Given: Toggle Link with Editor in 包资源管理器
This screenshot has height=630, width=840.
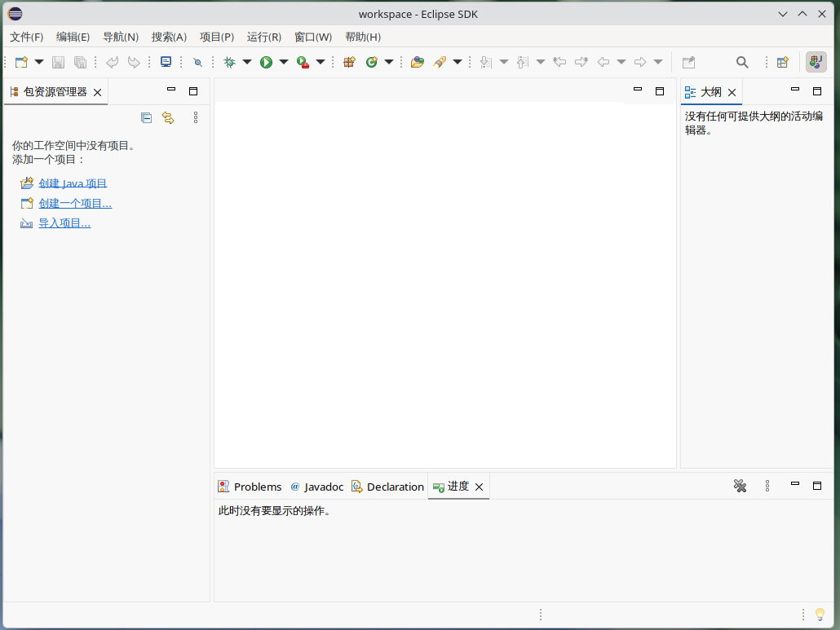Looking at the screenshot, I should tap(168, 117).
